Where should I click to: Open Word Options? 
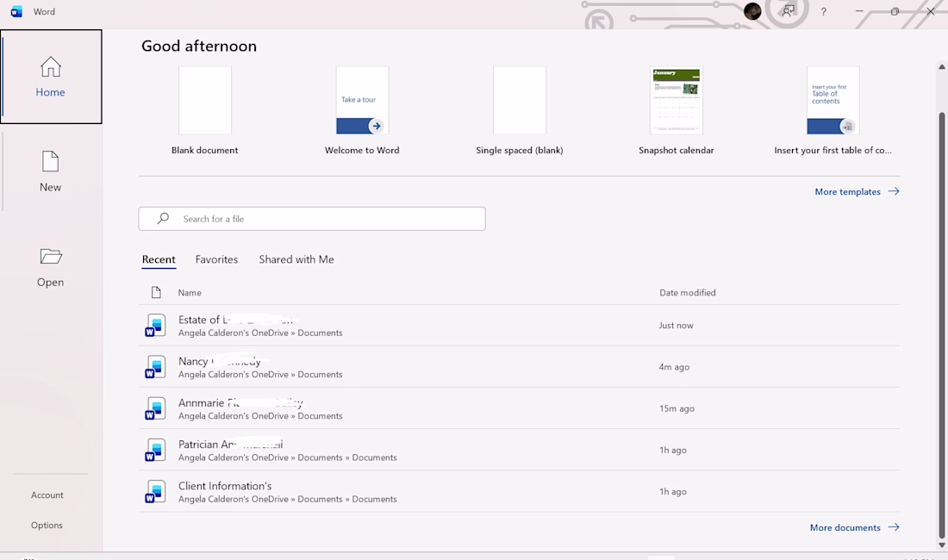point(47,525)
